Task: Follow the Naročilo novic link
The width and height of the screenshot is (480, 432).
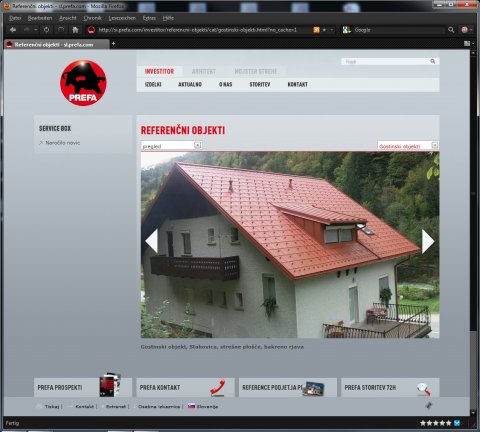Action: pyautogui.click(x=62, y=143)
